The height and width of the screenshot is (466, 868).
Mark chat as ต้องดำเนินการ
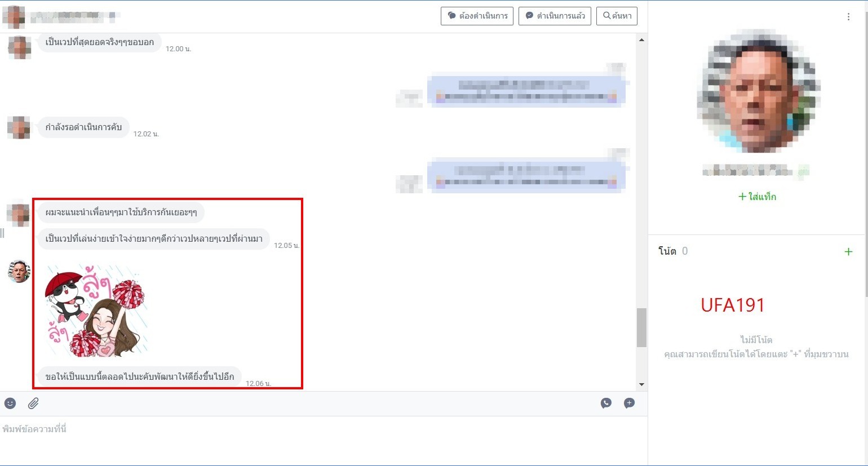click(x=477, y=16)
